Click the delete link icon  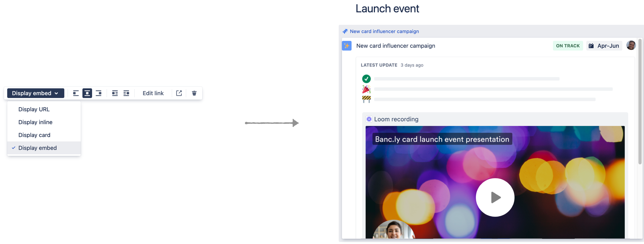pyautogui.click(x=194, y=93)
